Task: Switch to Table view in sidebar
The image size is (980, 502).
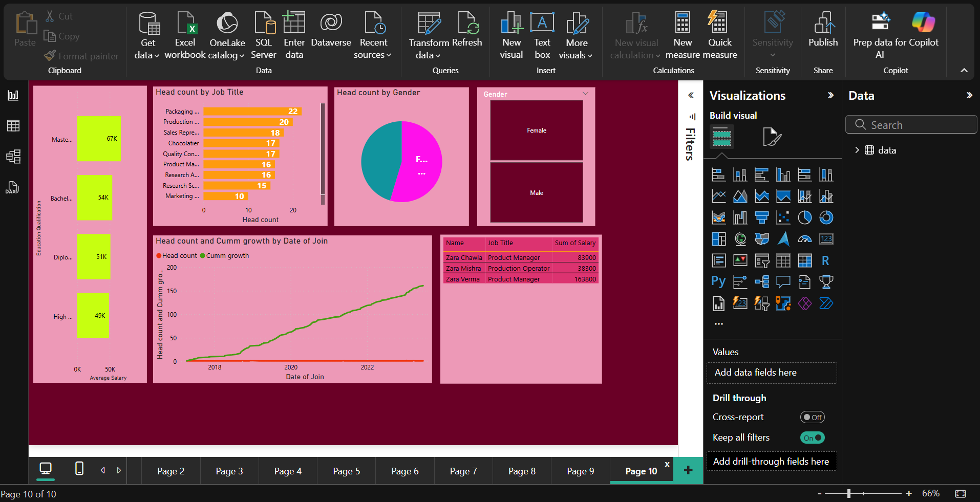Action: (x=13, y=126)
